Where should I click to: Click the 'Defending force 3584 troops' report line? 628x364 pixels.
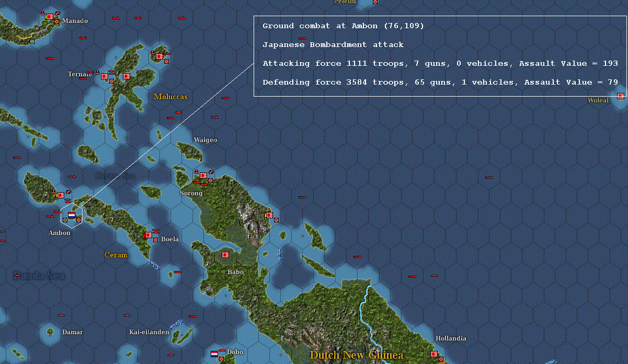coord(440,83)
